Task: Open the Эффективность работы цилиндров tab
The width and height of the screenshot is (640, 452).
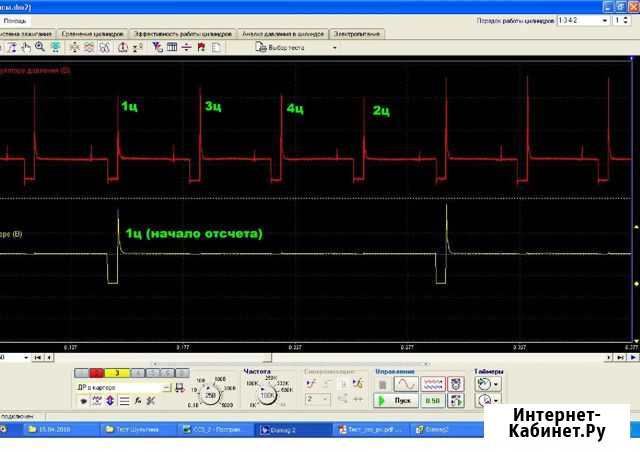Action: (x=183, y=34)
